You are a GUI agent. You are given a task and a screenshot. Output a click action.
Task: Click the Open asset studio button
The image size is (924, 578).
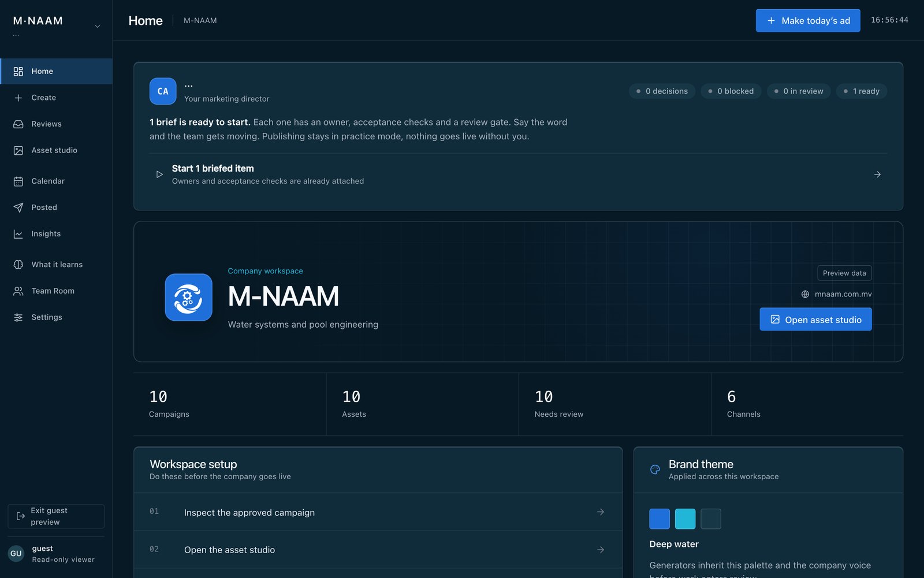(815, 320)
